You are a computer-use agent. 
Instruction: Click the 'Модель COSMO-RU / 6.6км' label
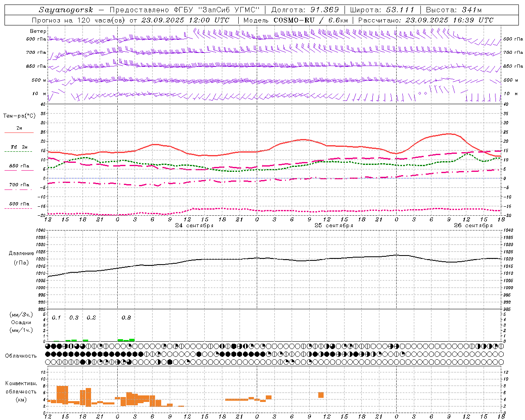coord(295,20)
